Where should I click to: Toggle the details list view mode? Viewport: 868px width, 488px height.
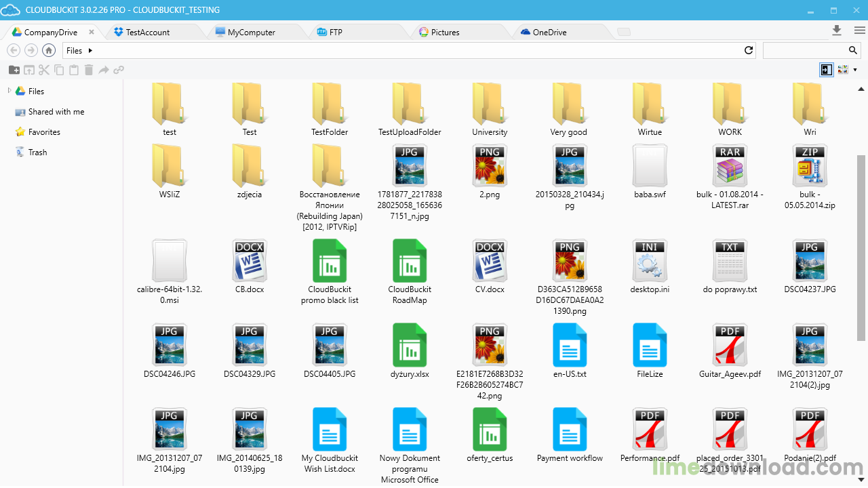[x=826, y=69]
